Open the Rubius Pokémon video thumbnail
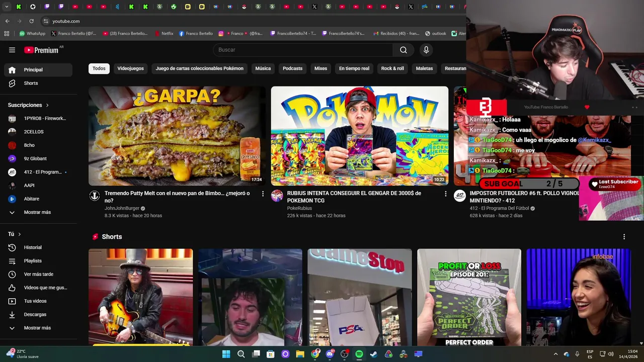This screenshot has height=362, width=644. coord(360,136)
